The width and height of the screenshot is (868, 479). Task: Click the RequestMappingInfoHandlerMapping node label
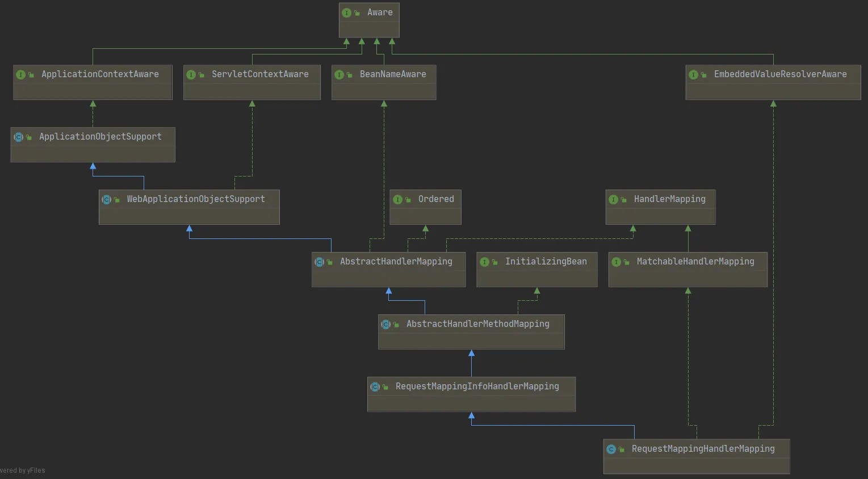click(477, 386)
